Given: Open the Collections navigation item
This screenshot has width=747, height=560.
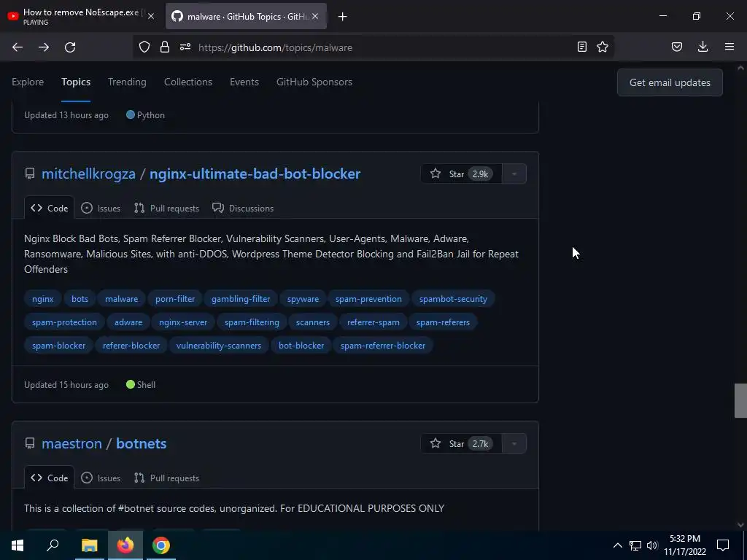Looking at the screenshot, I should pyautogui.click(x=188, y=82).
